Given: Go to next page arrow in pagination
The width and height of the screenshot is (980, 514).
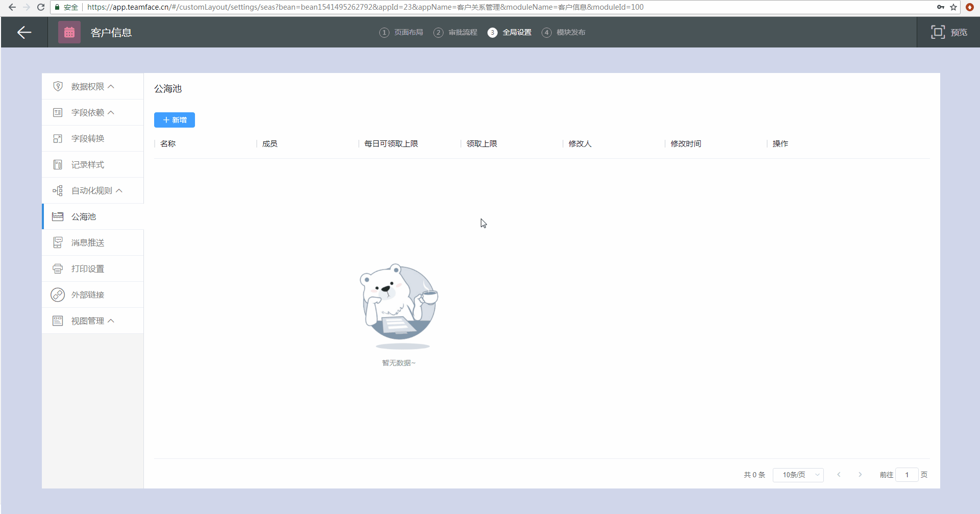Looking at the screenshot, I should click(860, 475).
